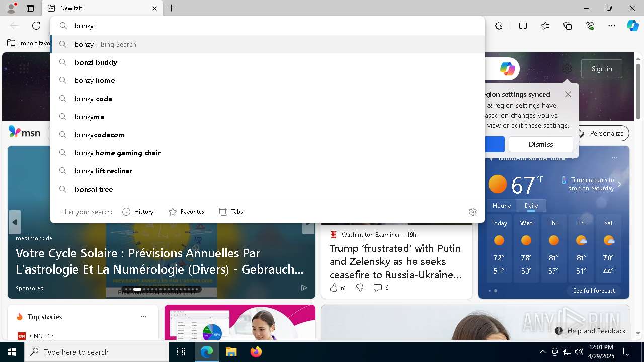The image size is (644, 362).
Task: Select 'bonzy code' suggestion
Action: (268, 99)
